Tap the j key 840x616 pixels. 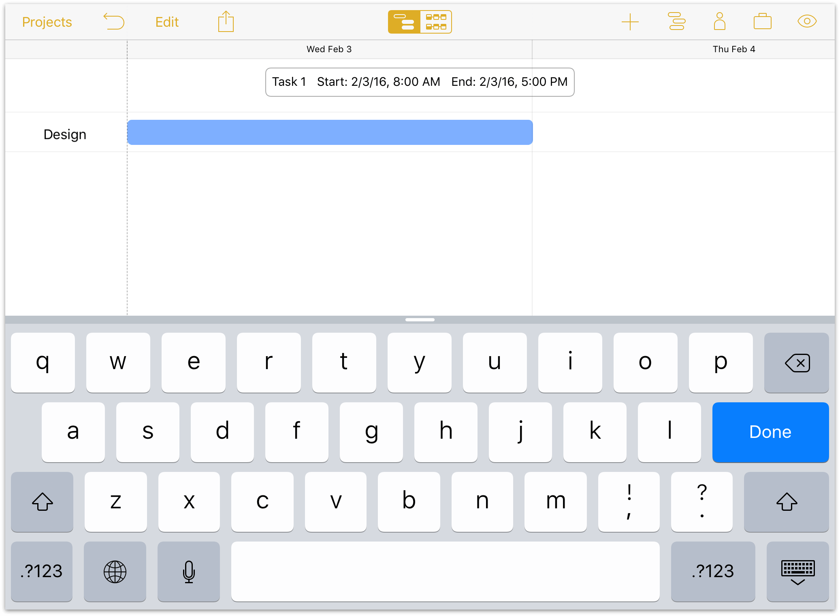pos(520,432)
